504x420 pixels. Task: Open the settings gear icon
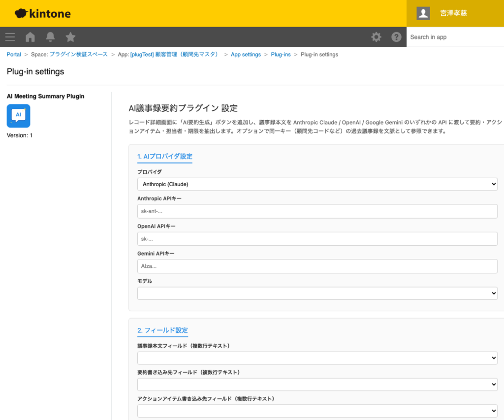[x=376, y=37]
